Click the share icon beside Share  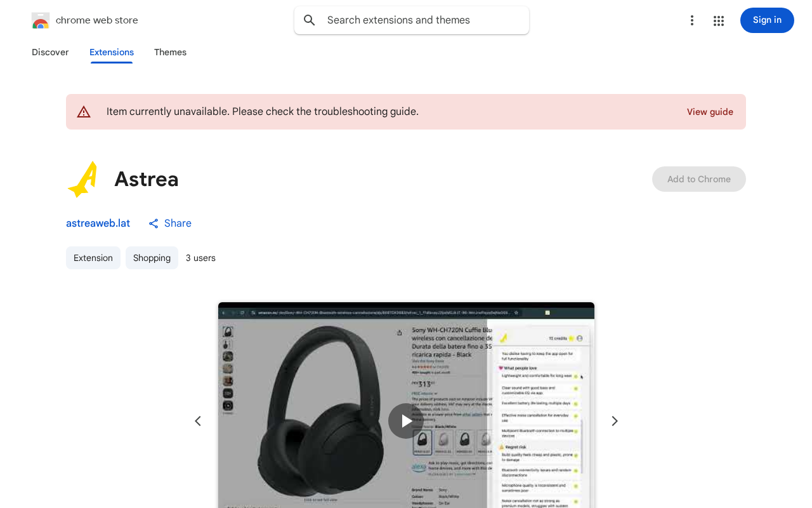click(154, 224)
